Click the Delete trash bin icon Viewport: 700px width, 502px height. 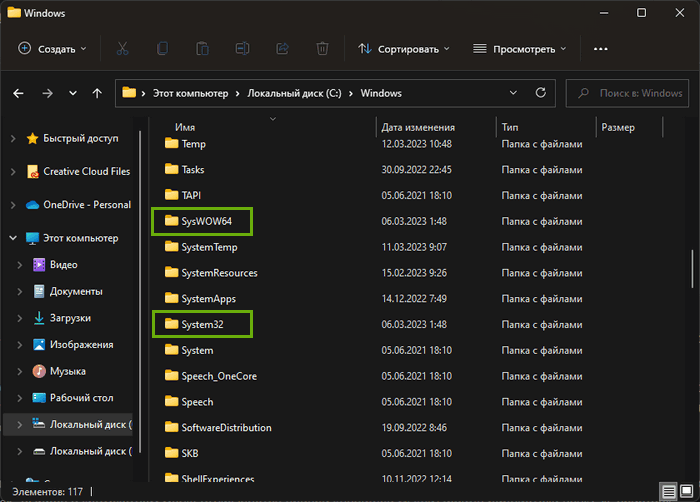click(322, 48)
